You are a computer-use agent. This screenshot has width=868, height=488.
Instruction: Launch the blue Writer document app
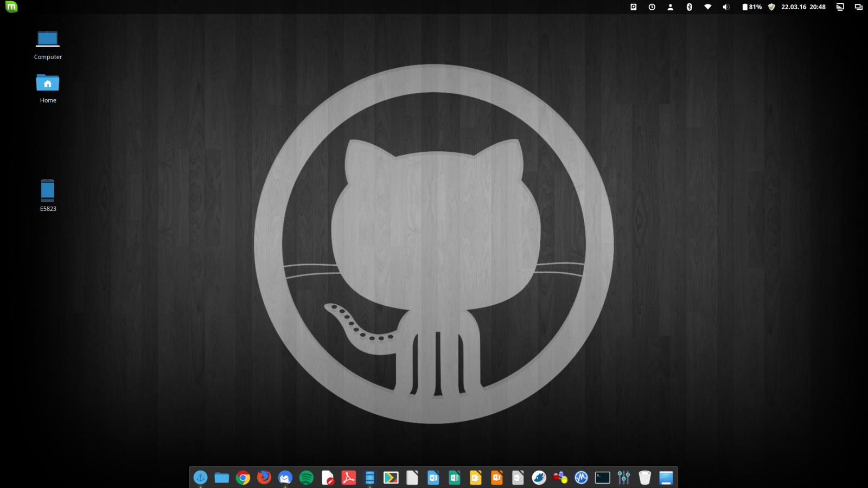[x=433, y=478]
